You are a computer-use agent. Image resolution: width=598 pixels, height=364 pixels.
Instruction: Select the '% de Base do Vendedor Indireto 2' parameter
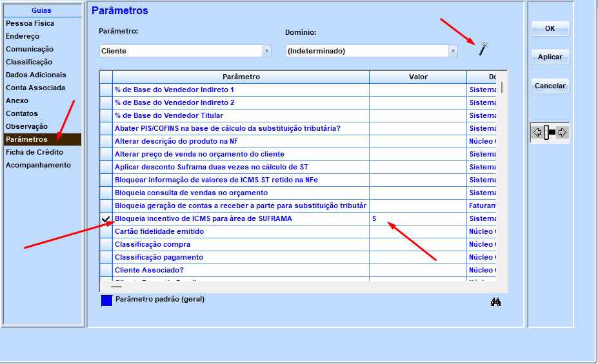click(241, 103)
